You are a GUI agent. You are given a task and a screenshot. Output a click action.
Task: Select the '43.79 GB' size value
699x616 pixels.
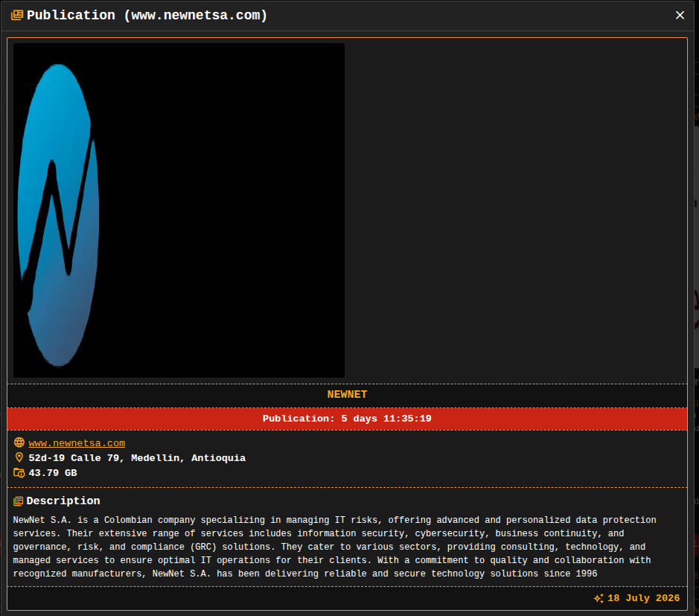(x=53, y=473)
